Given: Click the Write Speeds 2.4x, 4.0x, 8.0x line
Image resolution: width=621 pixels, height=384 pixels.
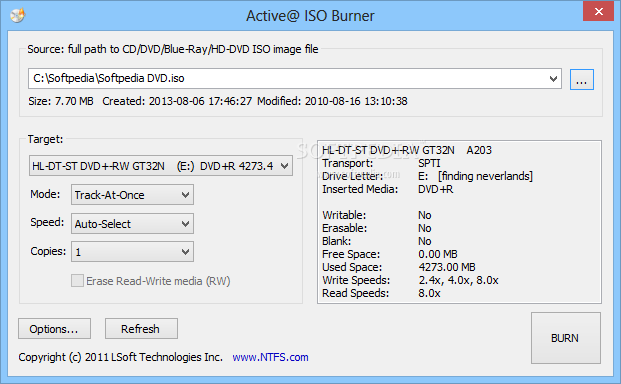Looking at the screenshot, I should click(410, 280).
